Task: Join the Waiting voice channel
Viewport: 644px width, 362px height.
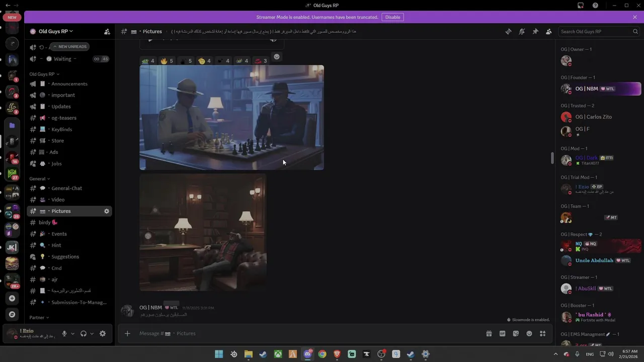Action: pyautogui.click(x=62, y=59)
